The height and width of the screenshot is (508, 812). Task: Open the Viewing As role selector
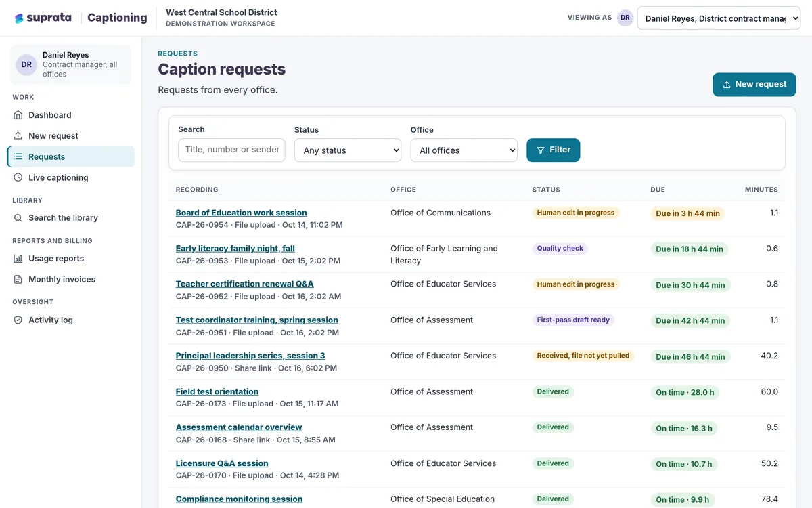(x=719, y=18)
